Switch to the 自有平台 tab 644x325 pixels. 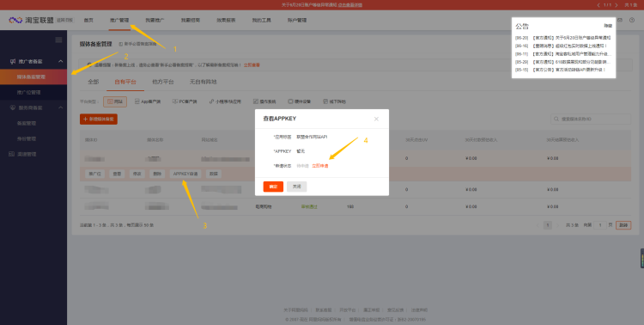[125, 82]
